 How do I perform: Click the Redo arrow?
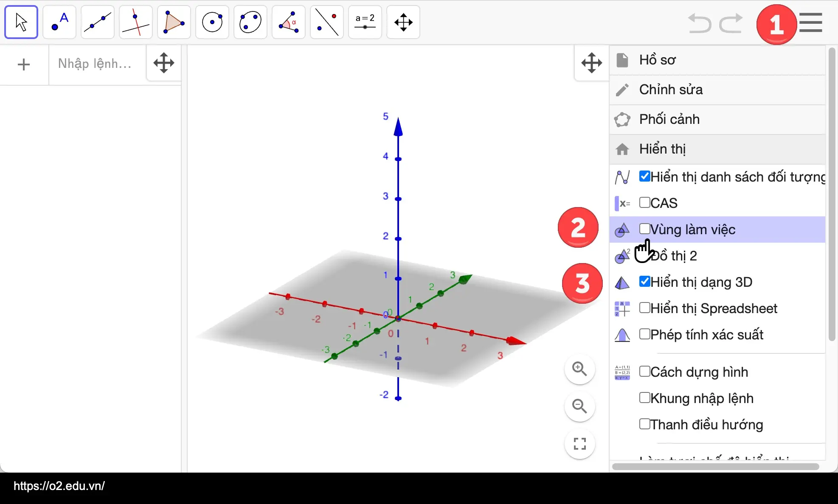click(x=731, y=23)
